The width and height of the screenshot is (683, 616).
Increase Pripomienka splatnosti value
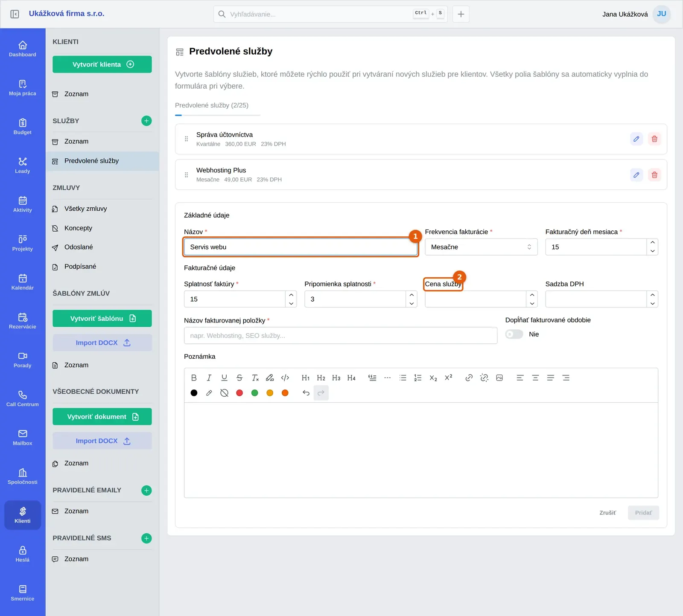pos(412,295)
